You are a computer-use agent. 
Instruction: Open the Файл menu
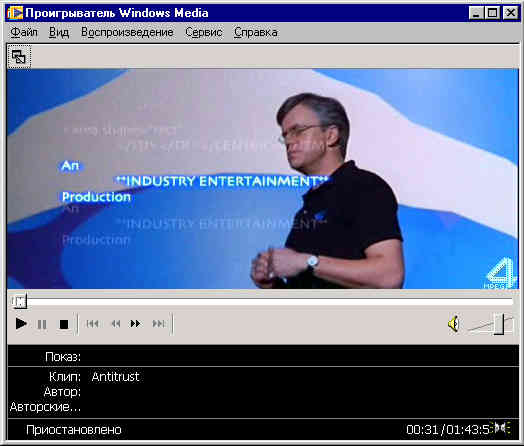coord(24,32)
